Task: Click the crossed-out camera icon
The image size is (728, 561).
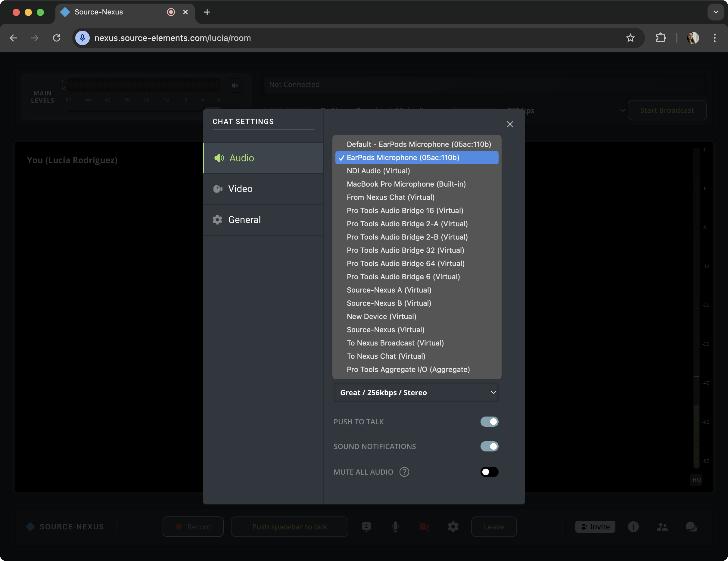Action: pos(424,527)
